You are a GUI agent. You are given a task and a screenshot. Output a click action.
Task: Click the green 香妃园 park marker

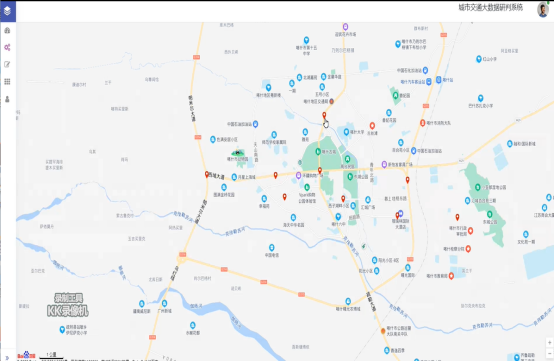pos(395,95)
